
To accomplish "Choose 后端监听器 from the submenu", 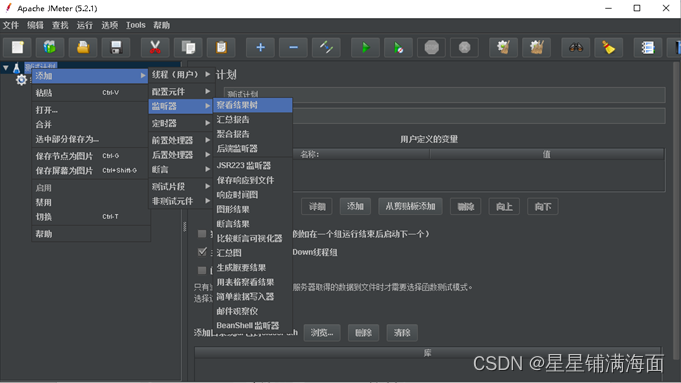I will pos(252,149).
